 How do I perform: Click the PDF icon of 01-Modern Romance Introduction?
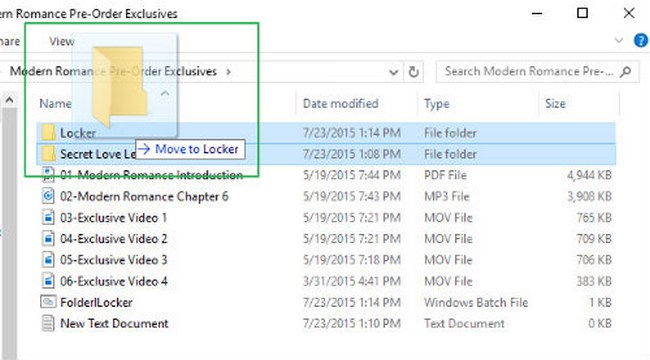(48, 175)
